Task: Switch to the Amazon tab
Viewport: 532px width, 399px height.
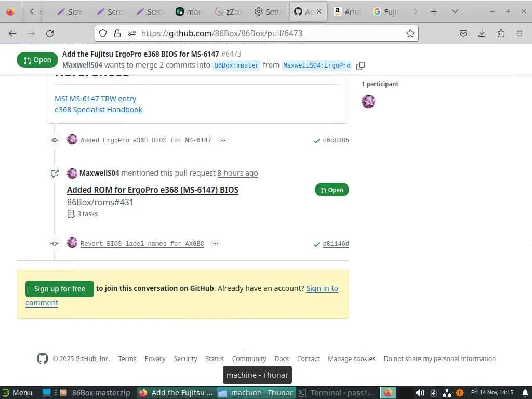Action: 347,12
